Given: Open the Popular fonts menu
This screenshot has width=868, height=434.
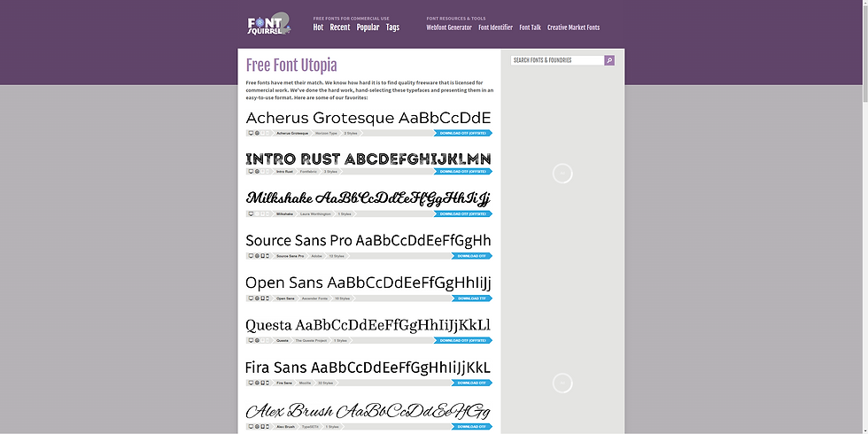Looking at the screenshot, I should tap(368, 27).
